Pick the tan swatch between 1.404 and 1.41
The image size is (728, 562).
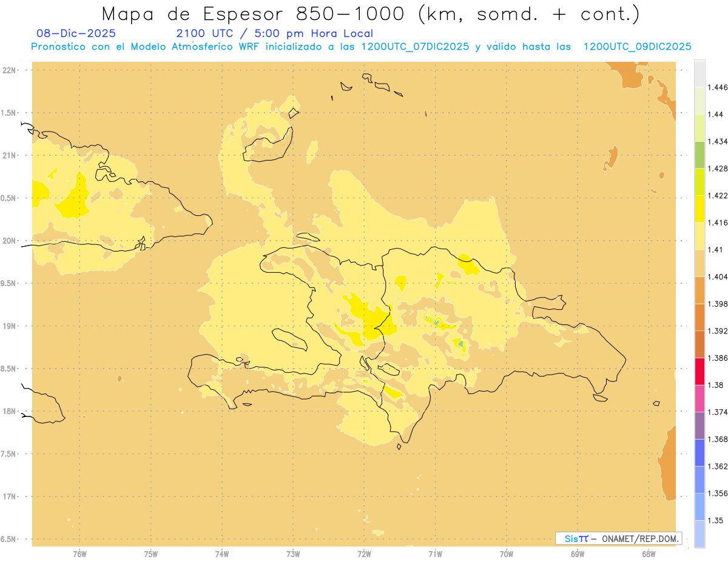click(699, 263)
